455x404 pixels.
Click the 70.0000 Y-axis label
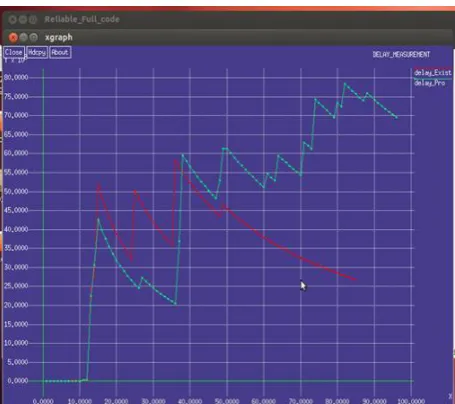tap(16, 115)
